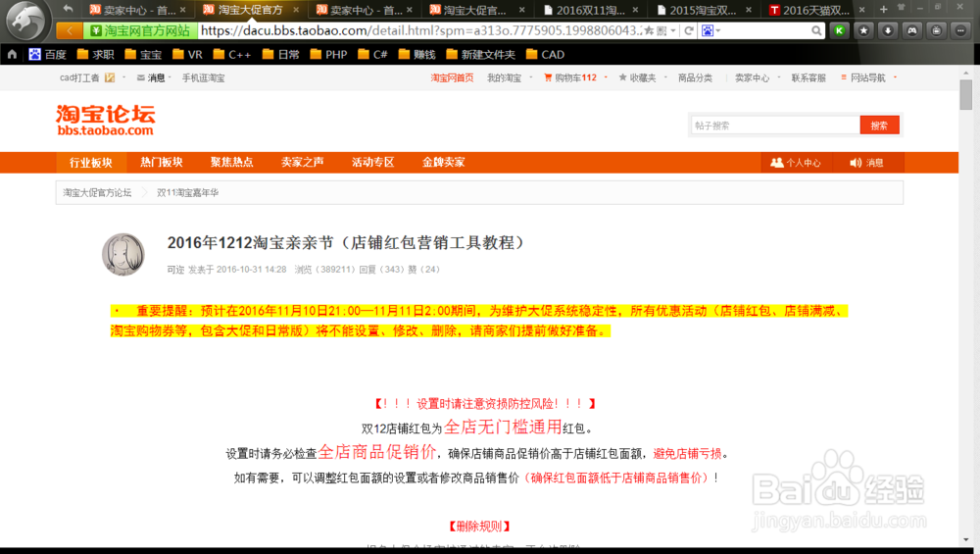Image resolution: width=980 pixels, height=554 pixels.
Task: Close the active 淘宝大促官方 tab
Action: coord(296,10)
